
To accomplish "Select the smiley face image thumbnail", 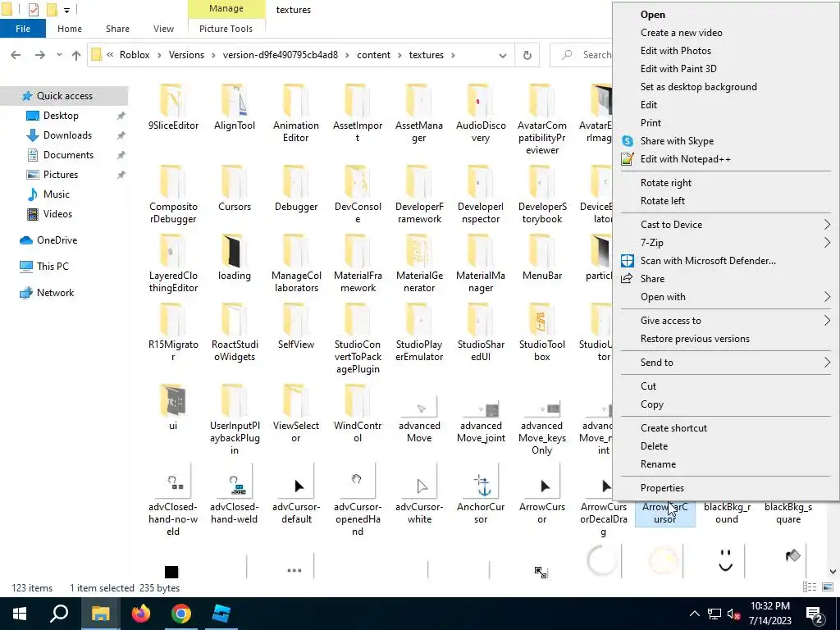I will click(725, 560).
